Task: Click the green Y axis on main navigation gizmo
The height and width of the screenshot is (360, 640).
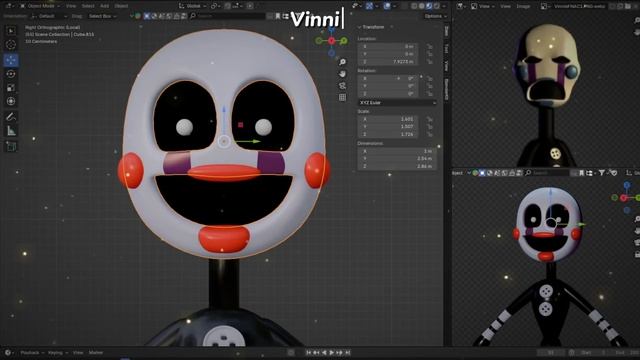Action: pos(344,40)
